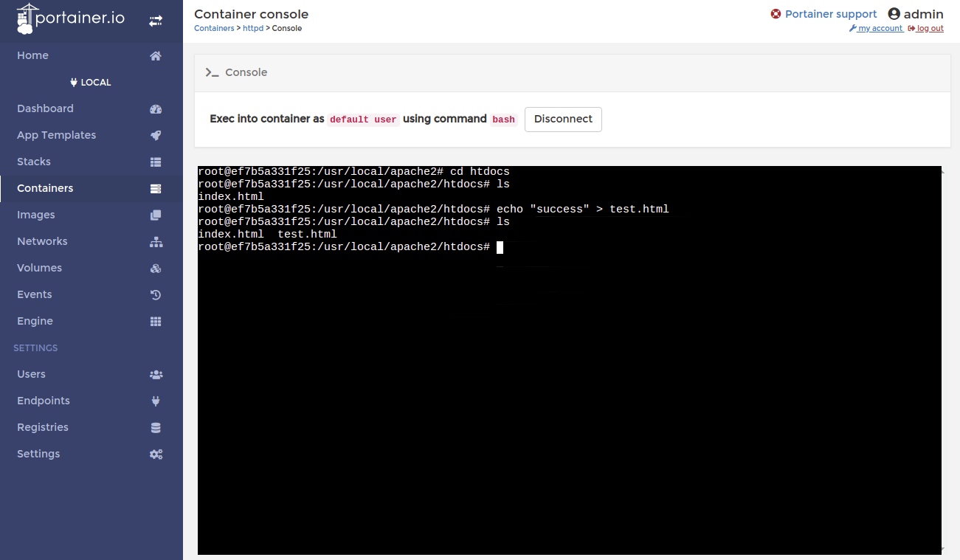This screenshot has height=560, width=960.
Task: Click the Networks sitemap icon
Action: click(x=156, y=242)
